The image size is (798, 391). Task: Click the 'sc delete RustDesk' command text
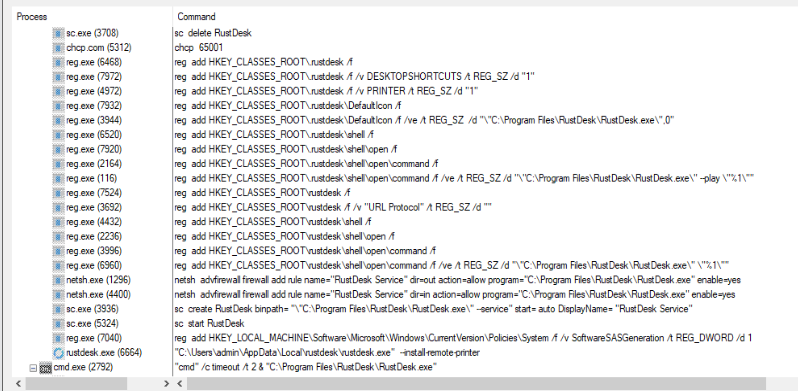point(213,33)
